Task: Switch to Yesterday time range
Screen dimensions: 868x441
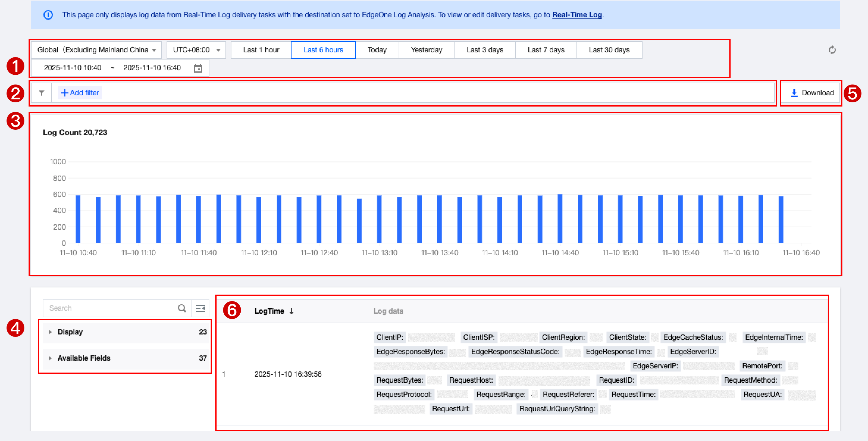Action: [x=426, y=50]
